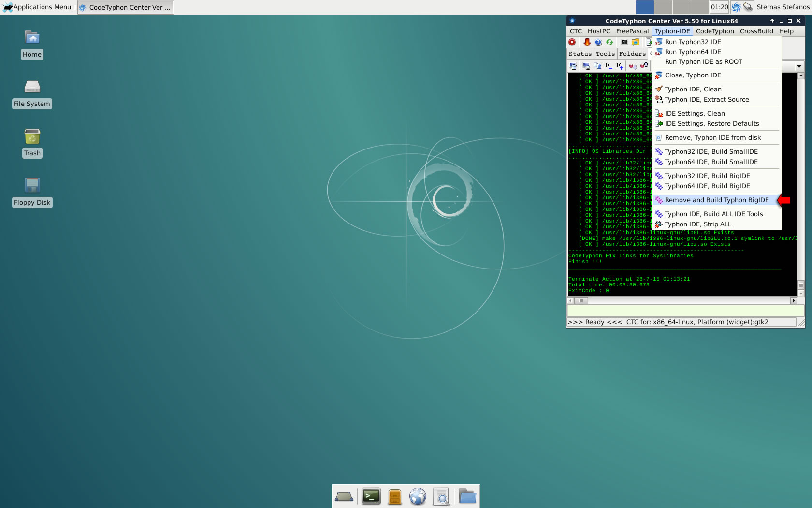Screen dimensions: 812x508
Task: Click the clear log trash-bin icon
Action: coord(573,66)
